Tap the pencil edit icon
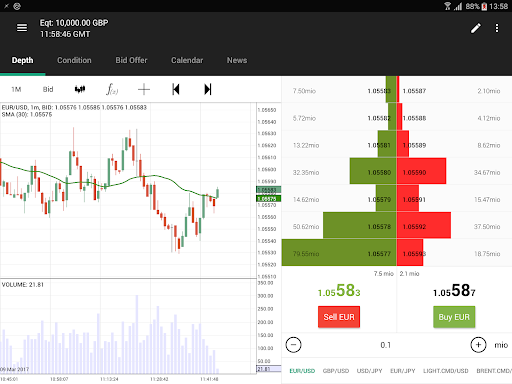512x384 pixels. tap(476, 28)
